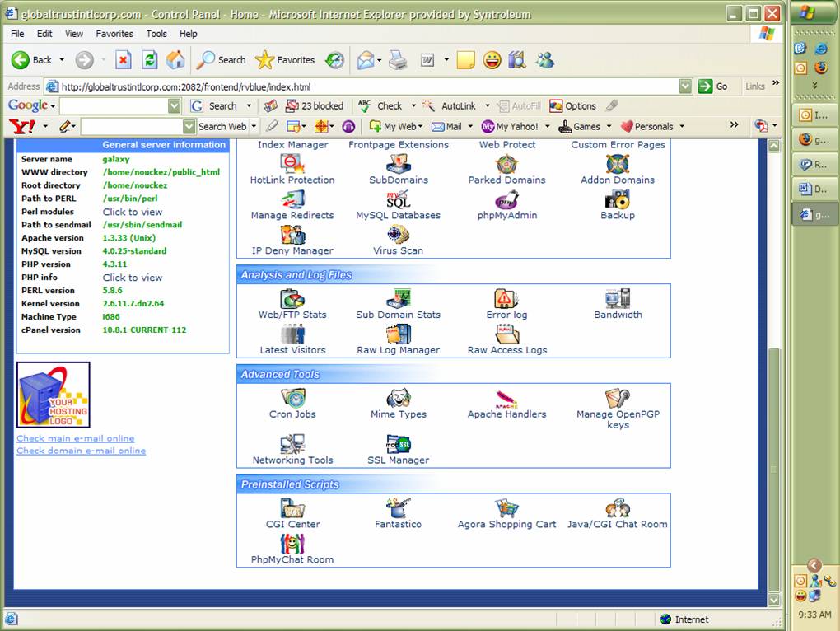
Task: Open the IP Deny Manager icon
Action: [292, 236]
